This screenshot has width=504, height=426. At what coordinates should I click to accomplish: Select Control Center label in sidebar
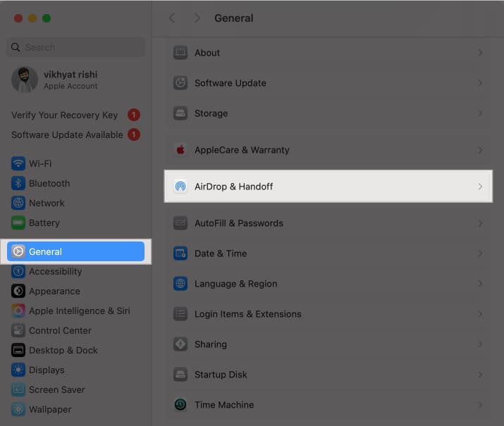60,330
